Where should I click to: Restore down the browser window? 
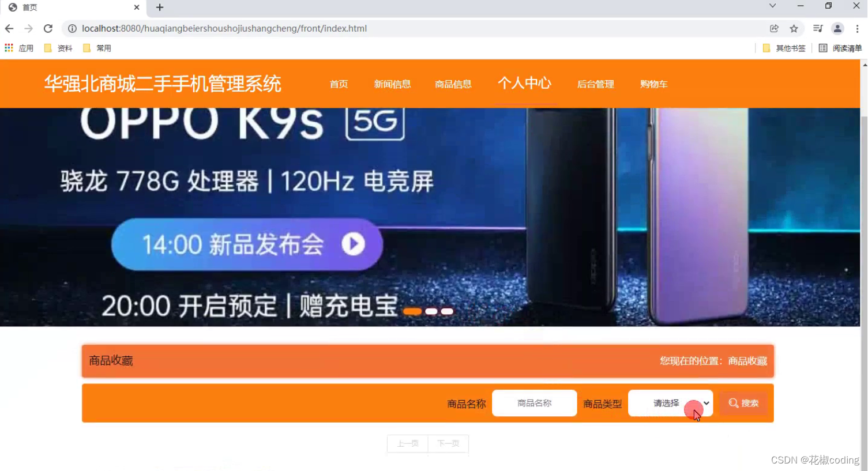tap(828, 6)
